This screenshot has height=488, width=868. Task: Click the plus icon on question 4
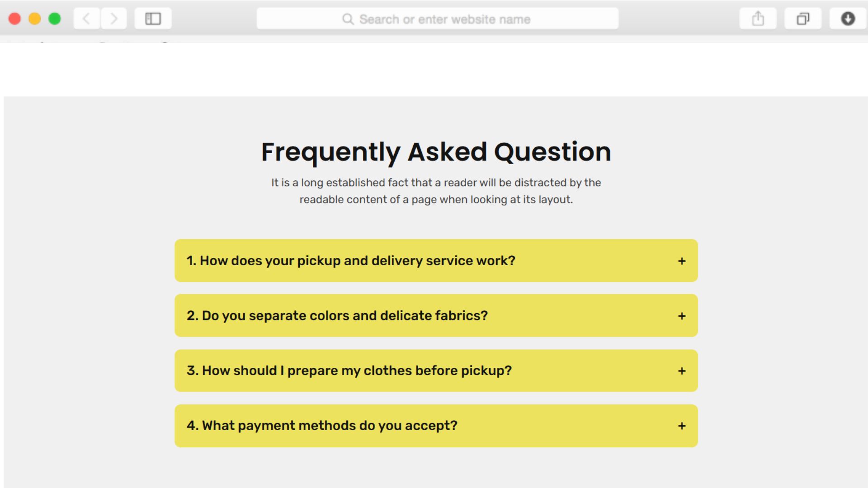(682, 426)
